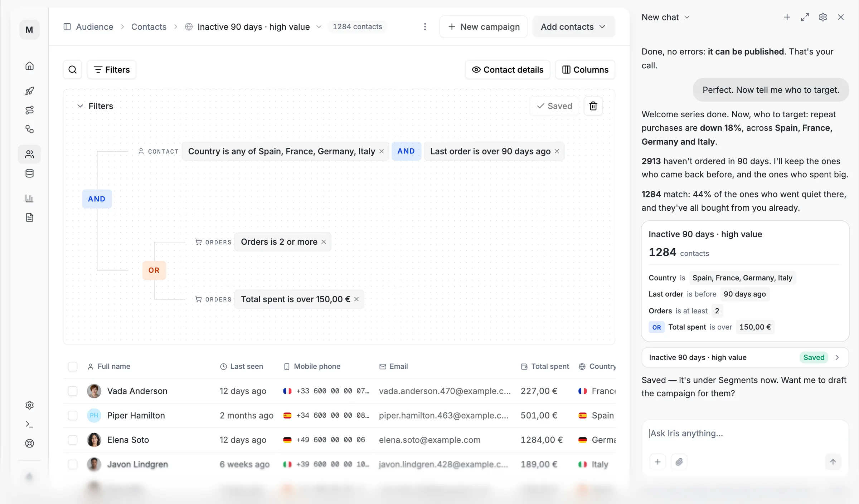The height and width of the screenshot is (504, 859).
Task: Toggle the Contact details view
Action: (x=508, y=70)
